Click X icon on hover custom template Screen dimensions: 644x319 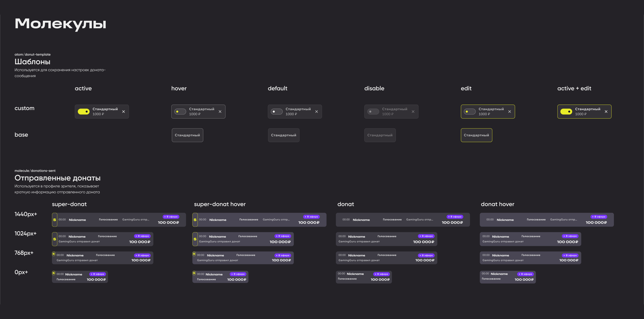tap(220, 111)
